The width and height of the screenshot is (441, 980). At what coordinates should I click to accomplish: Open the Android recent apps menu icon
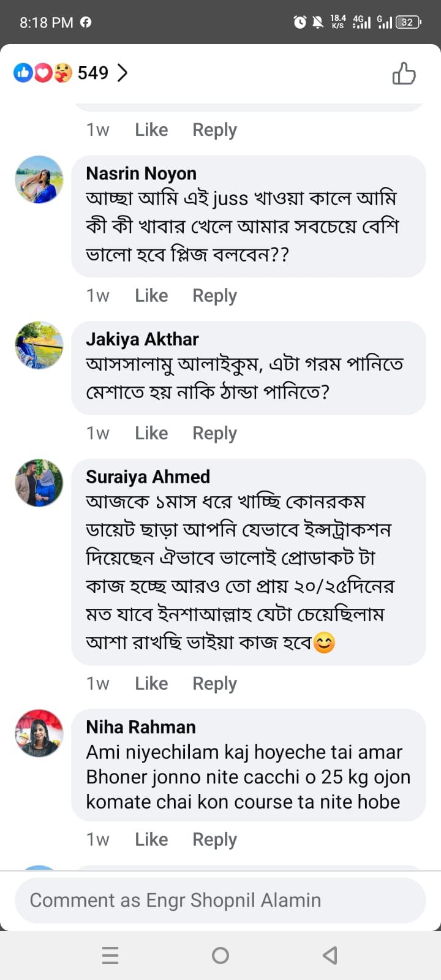[110, 956]
